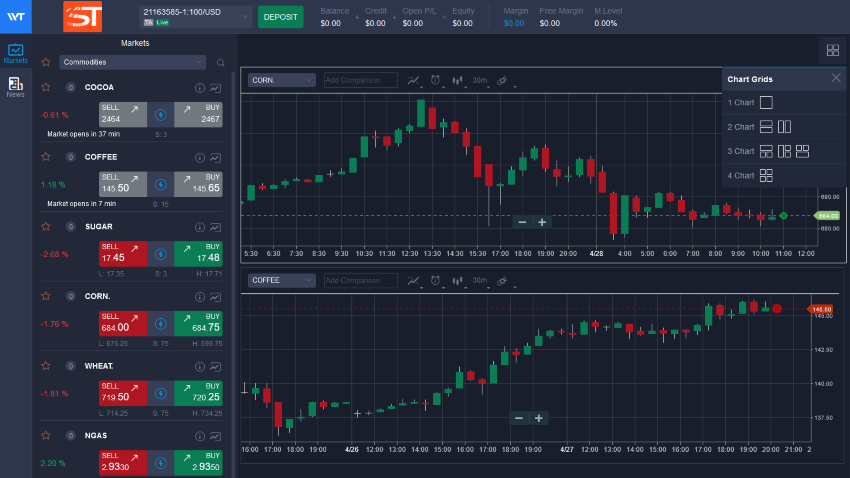Expand the account selector dropdown
Image resolution: width=850 pixels, height=478 pixels.
(196, 17)
